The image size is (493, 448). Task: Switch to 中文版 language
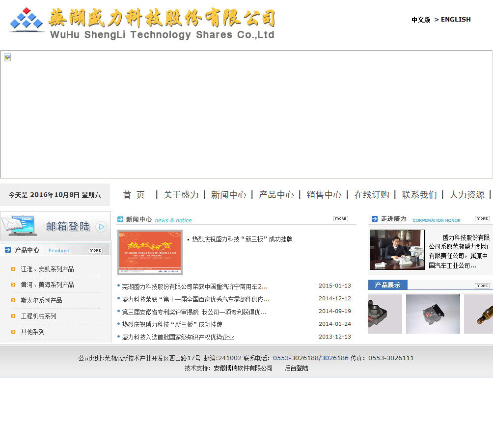(x=421, y=20)
